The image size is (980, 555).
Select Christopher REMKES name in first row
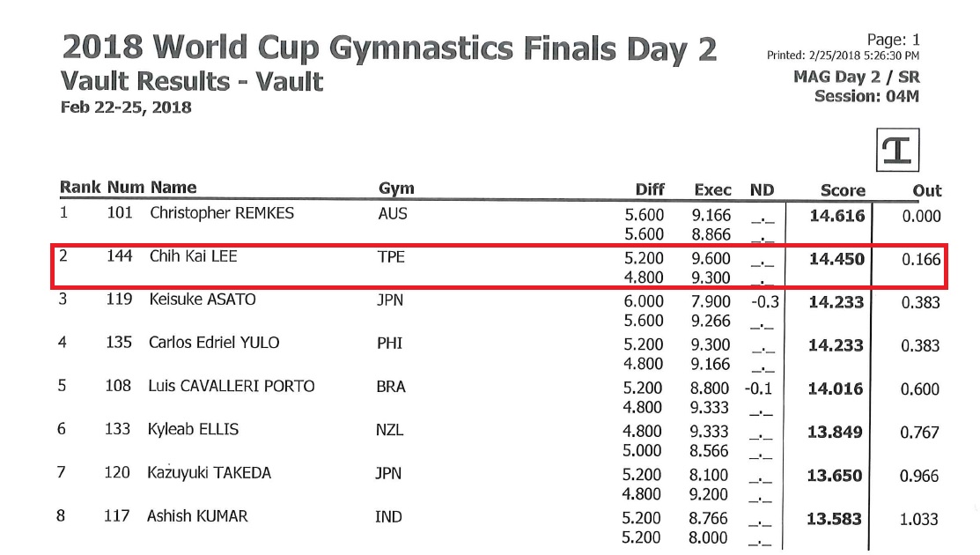point(222,213)
